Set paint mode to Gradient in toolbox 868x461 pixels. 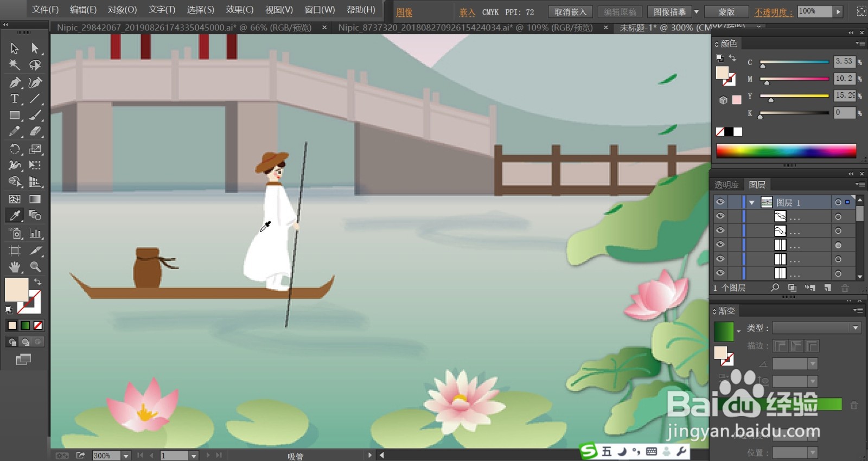(25, 325)
